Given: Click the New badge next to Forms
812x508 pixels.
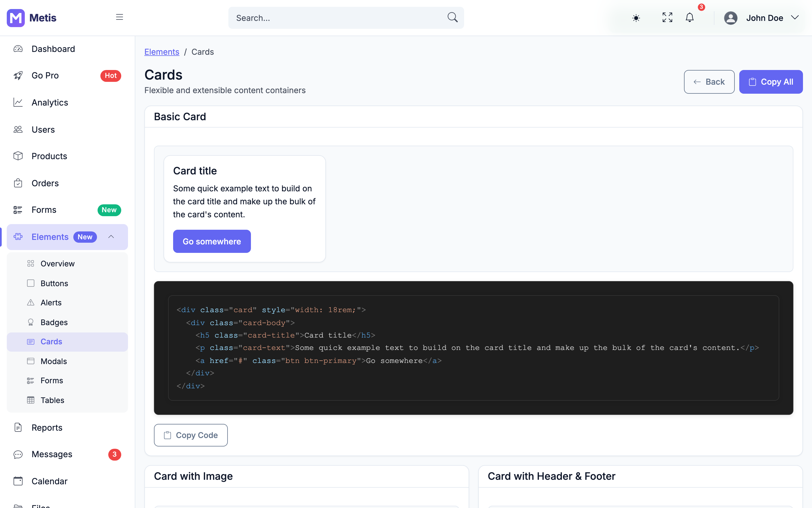Looking at the screenshot, I should point(109,210).
